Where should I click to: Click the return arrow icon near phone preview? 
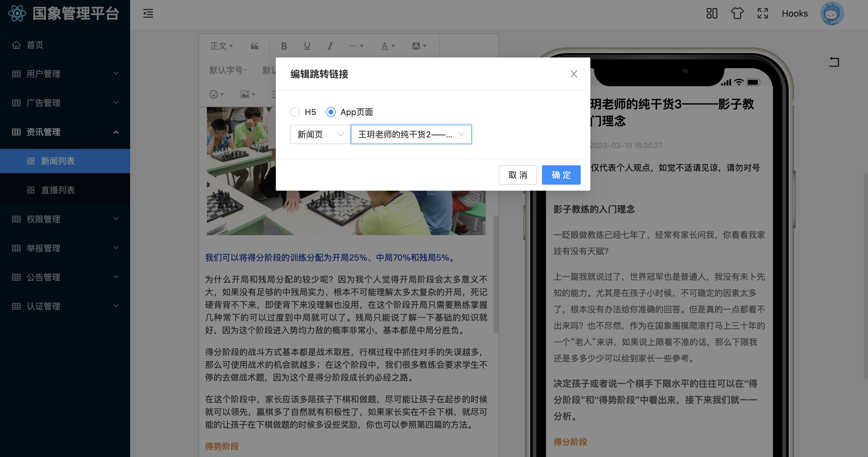[x=834, y=62]
